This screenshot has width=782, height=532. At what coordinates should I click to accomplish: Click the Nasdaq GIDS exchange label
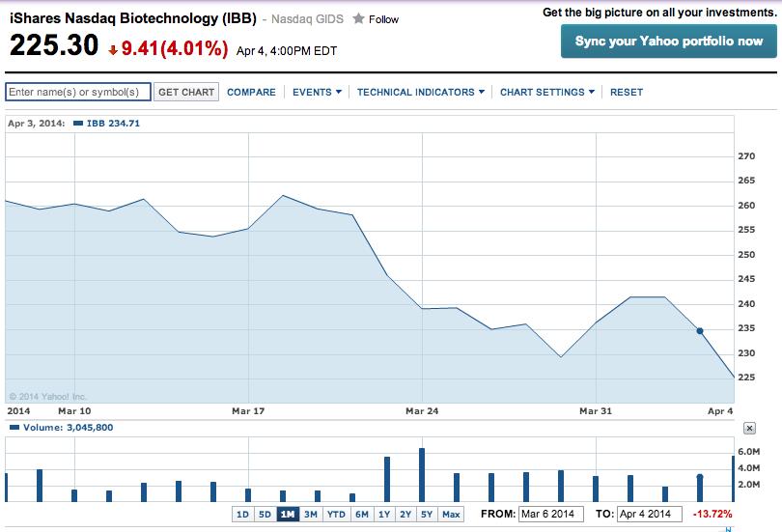click(x=307, y=19)
